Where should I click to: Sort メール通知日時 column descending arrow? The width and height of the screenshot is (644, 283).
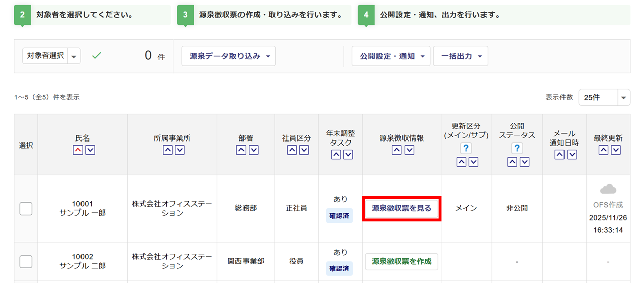click(572, 155)
